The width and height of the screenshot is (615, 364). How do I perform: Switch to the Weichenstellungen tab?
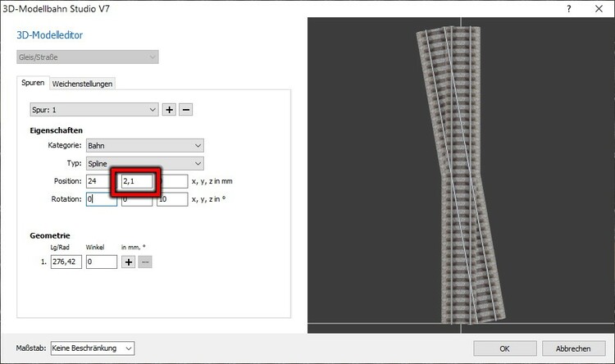(x=82, y=84)
